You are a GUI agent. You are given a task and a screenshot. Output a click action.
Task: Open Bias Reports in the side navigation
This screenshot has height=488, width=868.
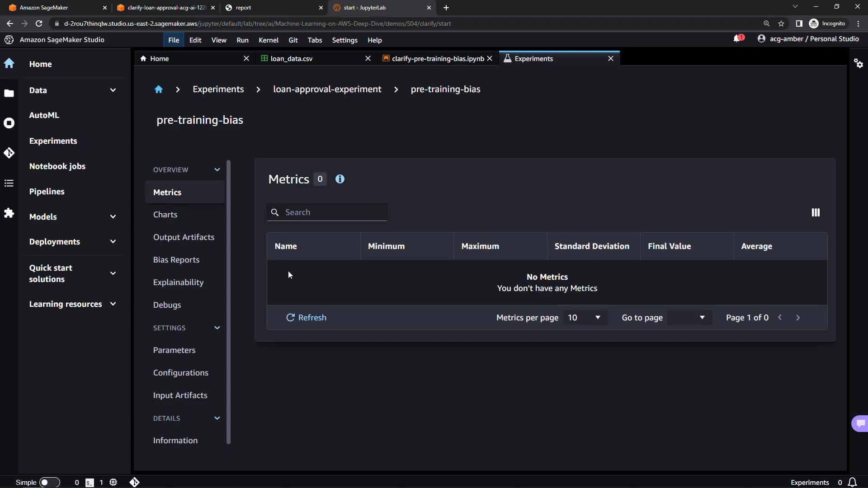point(176,260)
